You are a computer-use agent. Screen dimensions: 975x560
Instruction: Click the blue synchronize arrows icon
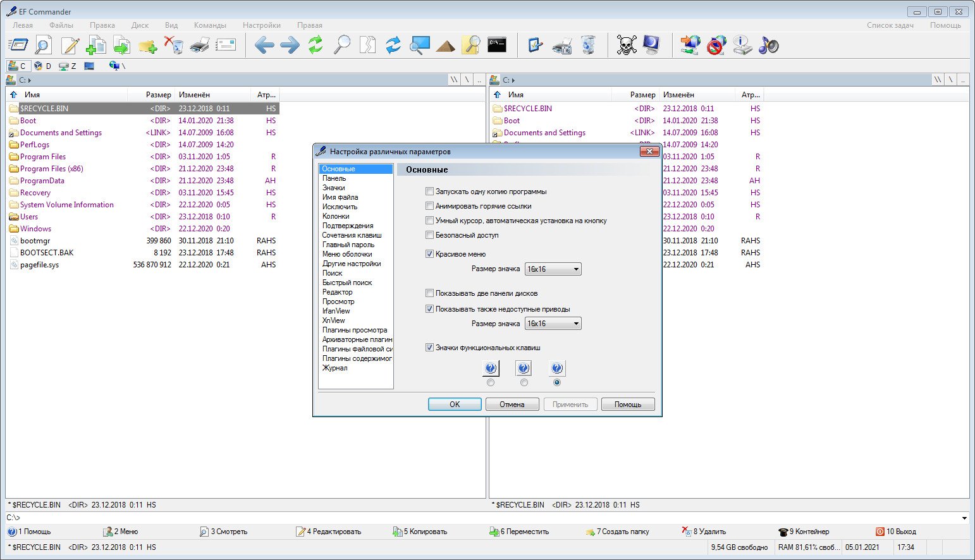(x=393, y=45)
